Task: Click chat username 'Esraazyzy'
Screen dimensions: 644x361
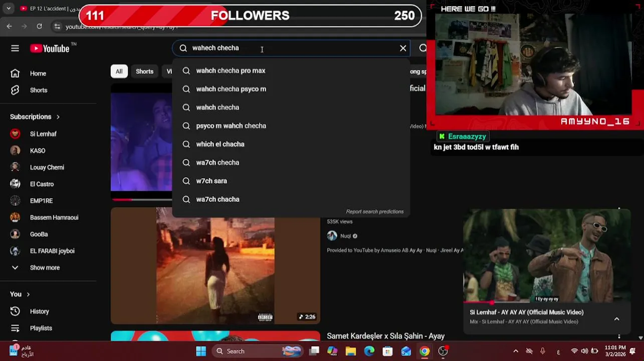Action: pyautogui.click(x=467, y=136)
